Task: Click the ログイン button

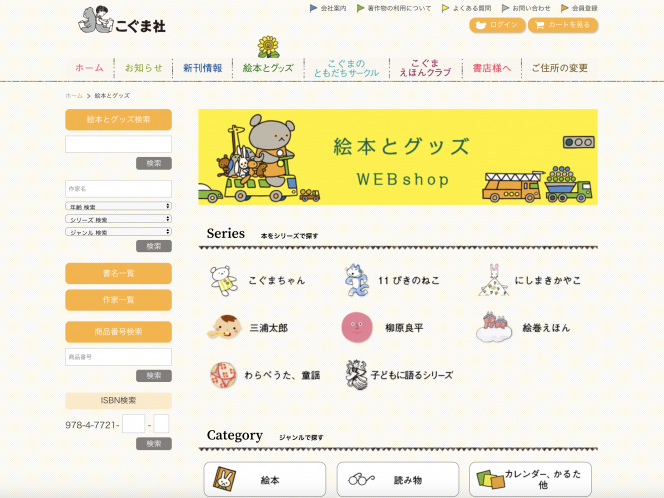Action: pyautogui.click(x=497, y=25)
